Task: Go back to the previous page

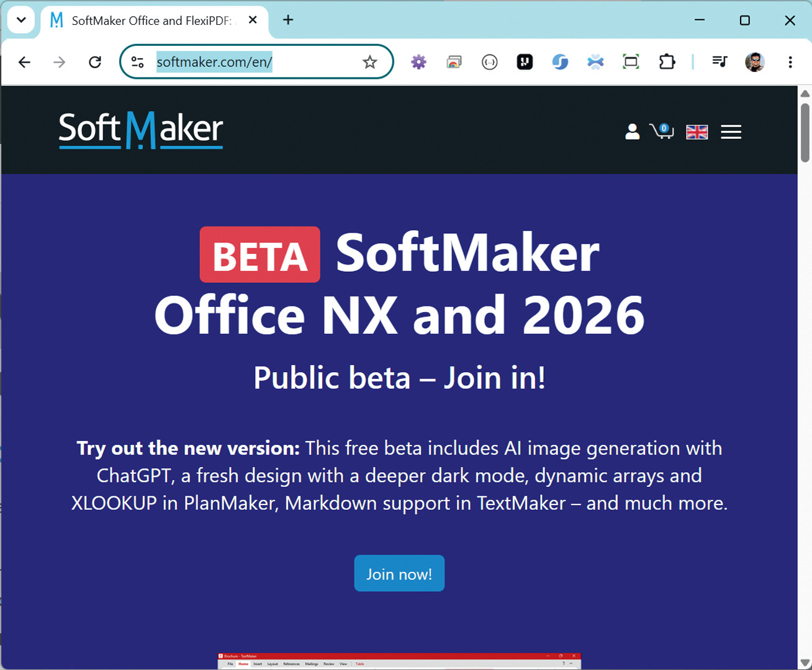Action: pos(24,62)
